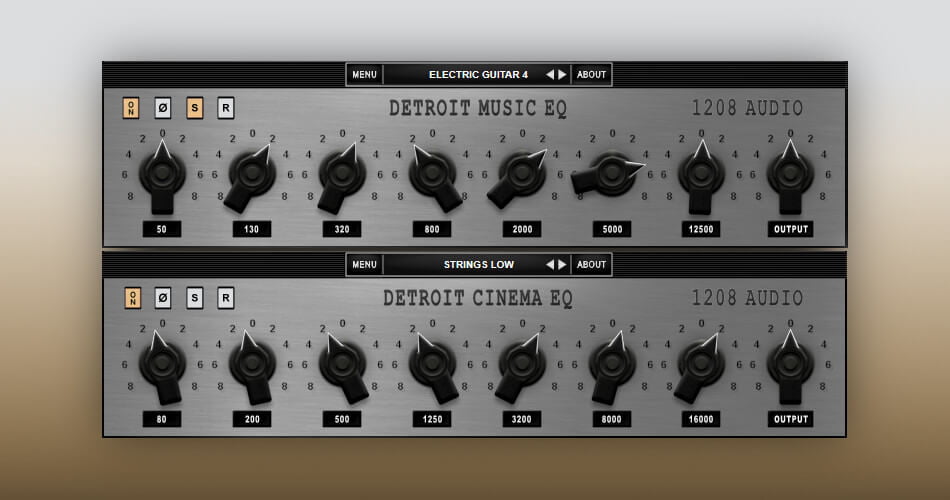Click the 16000 Hz band knob
950x500 pixels.
[701, 364]
